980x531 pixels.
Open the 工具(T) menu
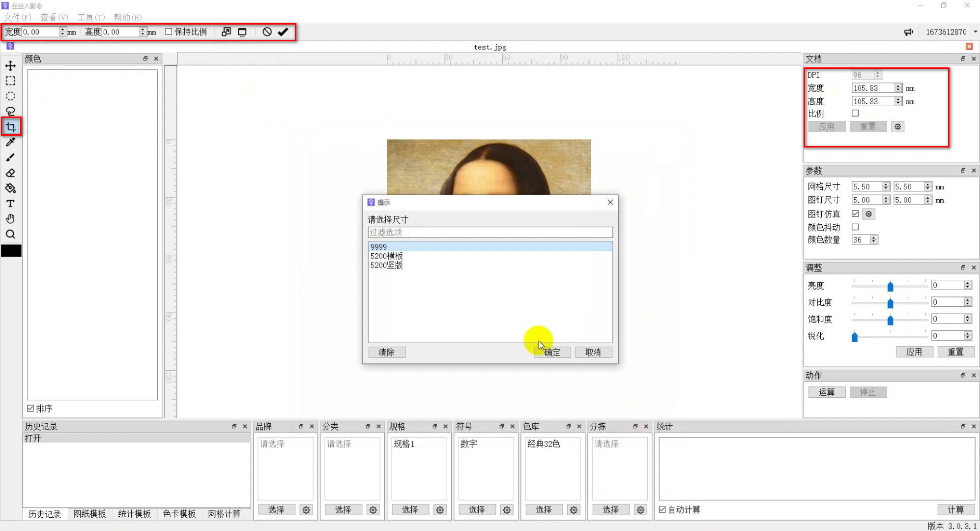(x=91, y=17)
